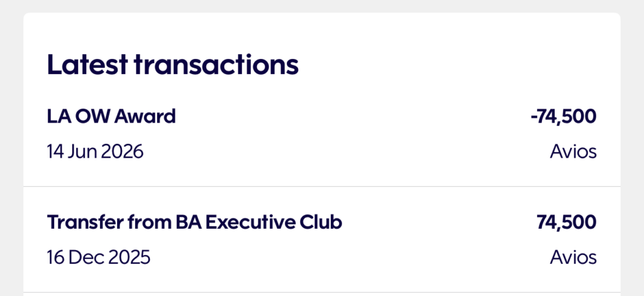Click divider line between the two transactions
Screen dimensions: 644x296
pos(322,187)
